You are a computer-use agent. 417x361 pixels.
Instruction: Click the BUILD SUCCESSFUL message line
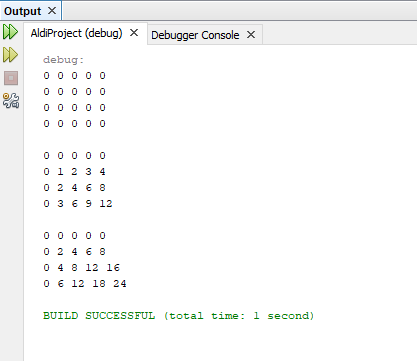[x=178, y=316]
